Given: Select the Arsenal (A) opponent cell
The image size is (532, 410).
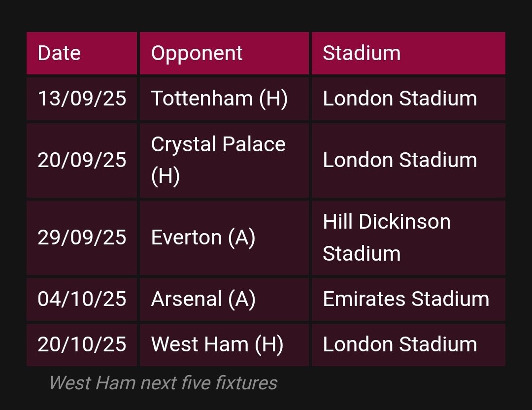Looking at the screenshot, I should point(203,299).
